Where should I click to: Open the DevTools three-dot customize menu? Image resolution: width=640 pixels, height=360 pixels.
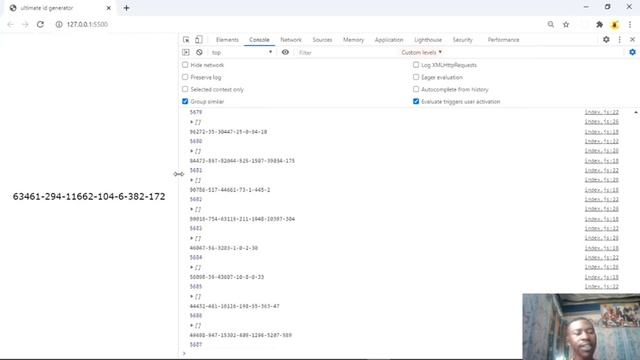coord(620,40)
